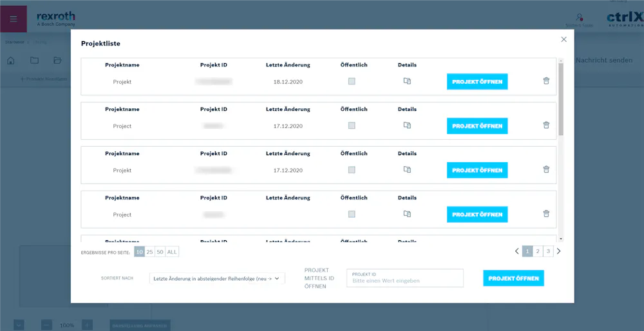Open the Sortiert nach dropdown
Screen dimensions: 644x331
[x=217, y=278]
